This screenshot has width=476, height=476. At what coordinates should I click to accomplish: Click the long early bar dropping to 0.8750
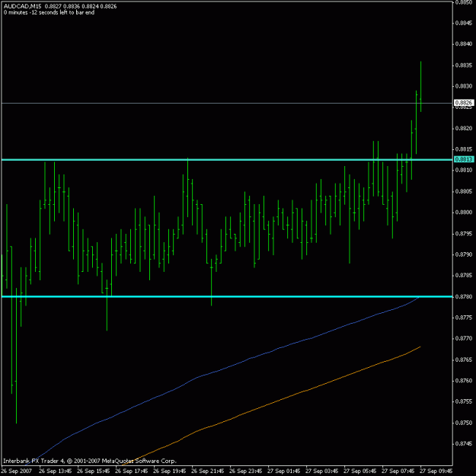coord(16,356)
